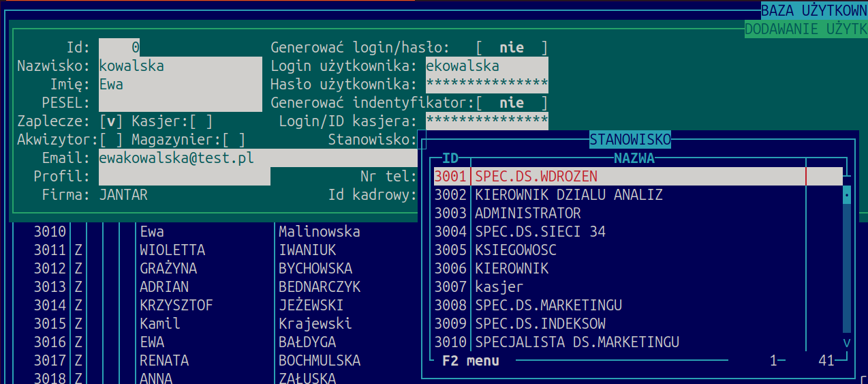The width and height of the screenshot is (868, 384).
Task: Open the F2 menu
Action: 470,361
